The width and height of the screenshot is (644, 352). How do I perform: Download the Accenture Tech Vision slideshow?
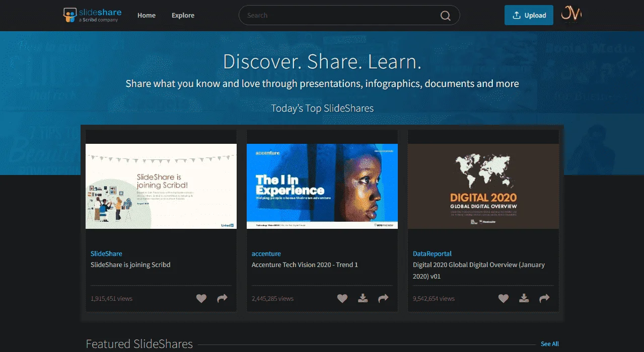[x=363, y=298]
